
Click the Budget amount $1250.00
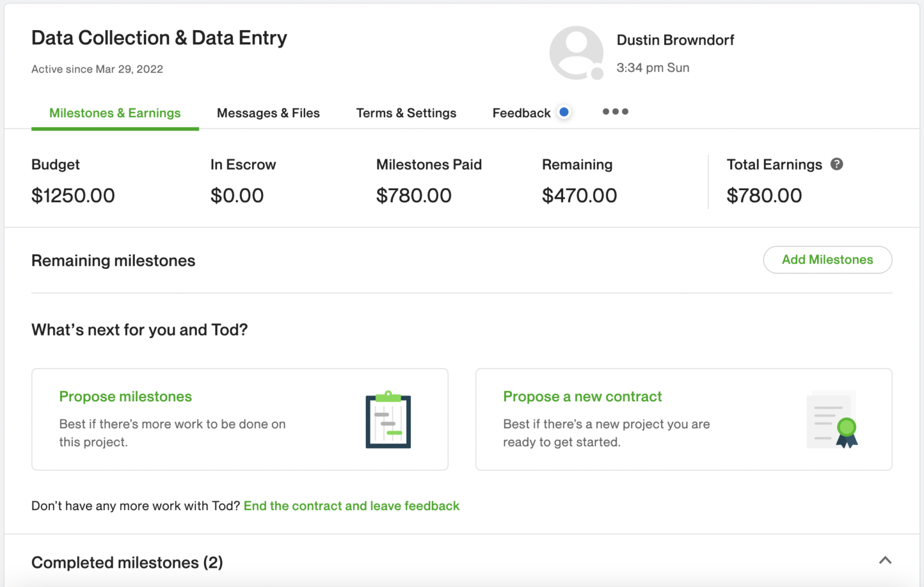tap(73, 195)
